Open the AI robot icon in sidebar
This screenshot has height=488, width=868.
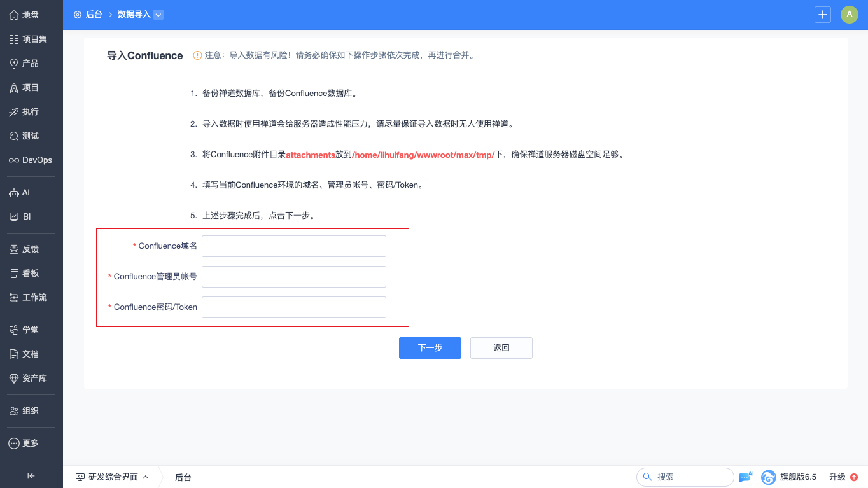[x=14, y=192]
